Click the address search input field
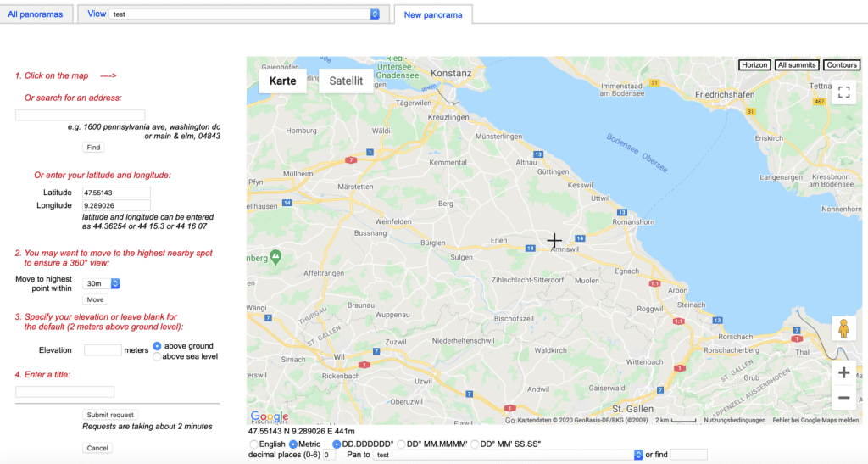The height and width of the screenshot is (464, 868). click(x=81, y=115)
